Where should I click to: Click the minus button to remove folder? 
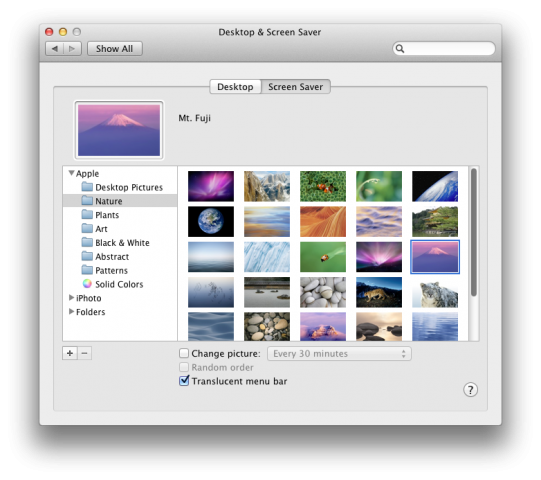coord(85,353)
